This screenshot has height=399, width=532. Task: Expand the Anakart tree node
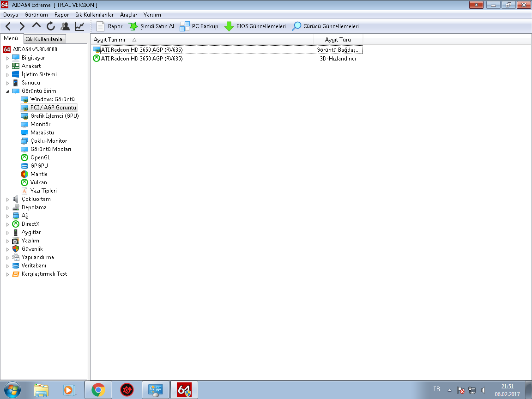click(x=7, y=66)
